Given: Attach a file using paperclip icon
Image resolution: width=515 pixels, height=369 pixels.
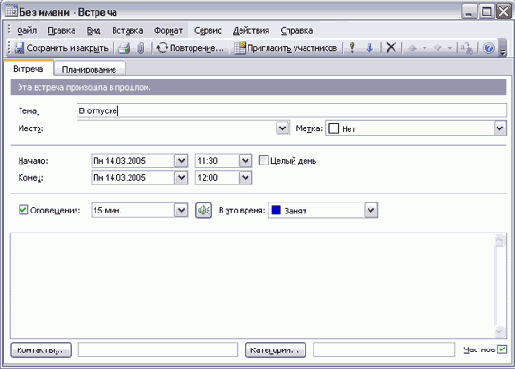Looking at the screenshot, I should (x=141, y=48).
